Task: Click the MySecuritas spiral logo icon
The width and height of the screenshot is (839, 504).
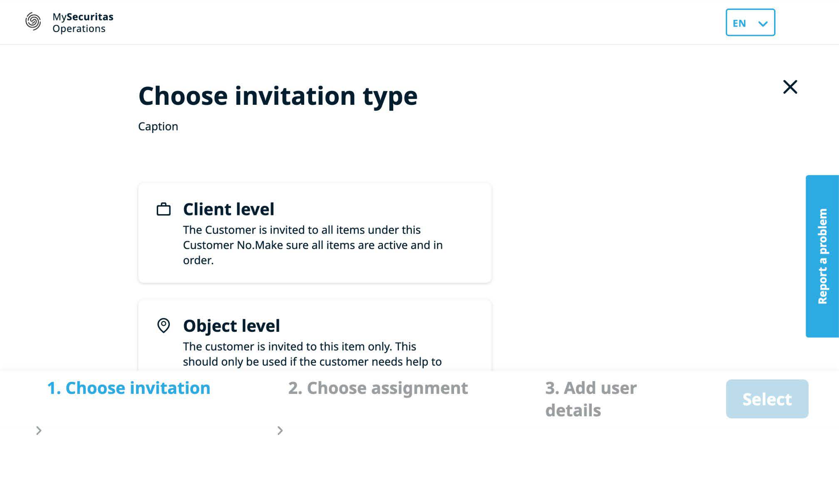Action: (33, 22)
